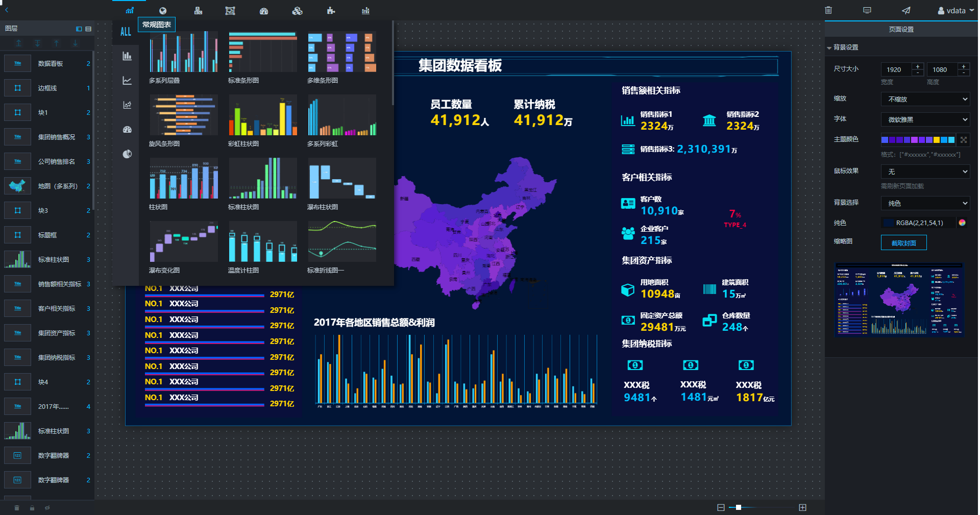
Task: Open the 背景选择 background dropdown
Action: (925, 203)
